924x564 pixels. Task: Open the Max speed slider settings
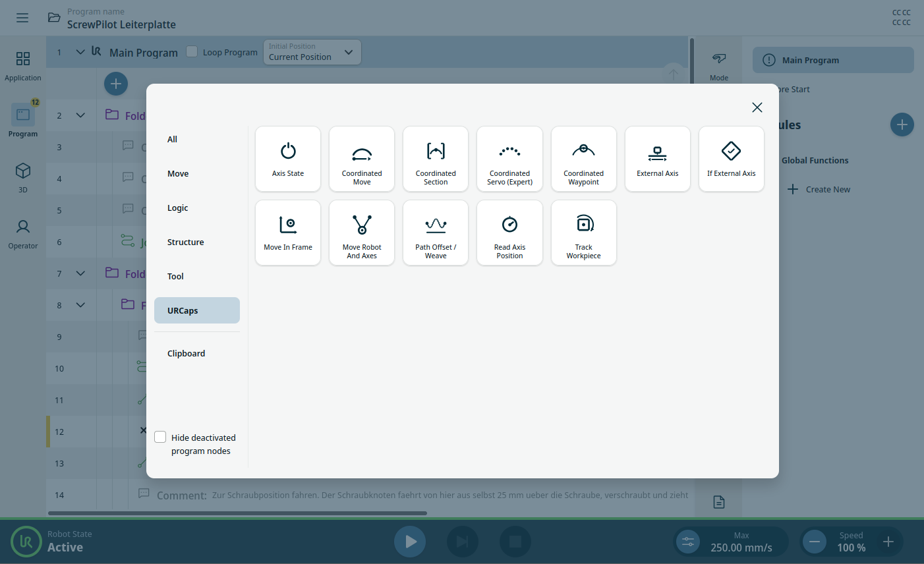click(688, 542)
